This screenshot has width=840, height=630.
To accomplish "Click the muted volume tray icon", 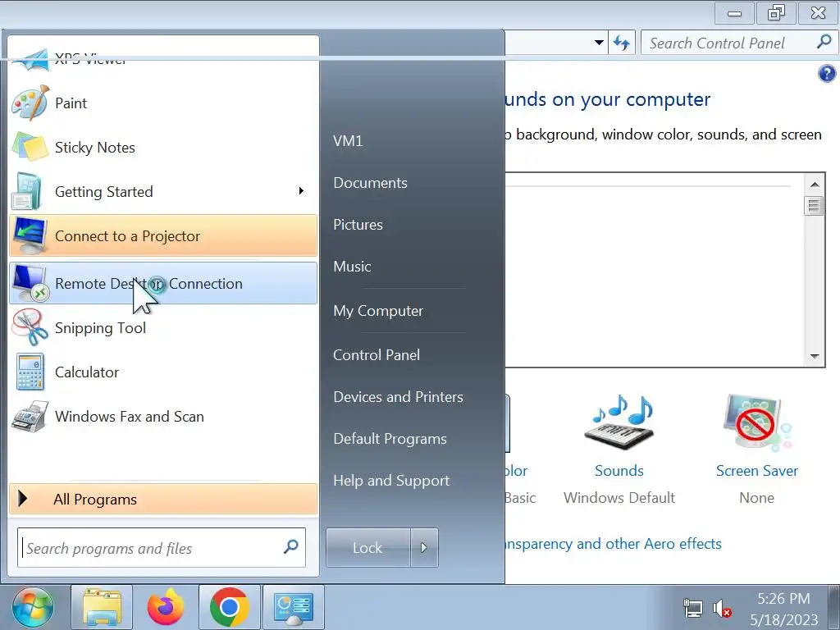I will [x=722, y=609].
